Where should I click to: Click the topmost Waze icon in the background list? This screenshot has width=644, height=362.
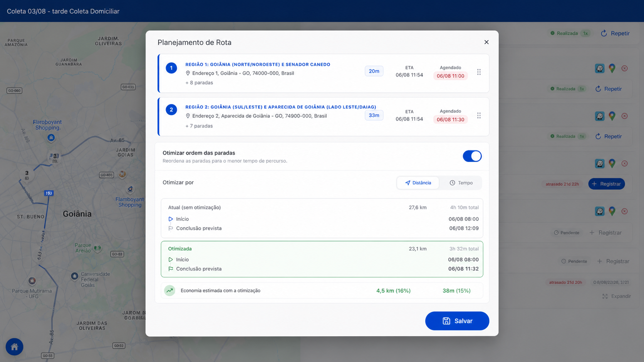(x=600, y=68)
